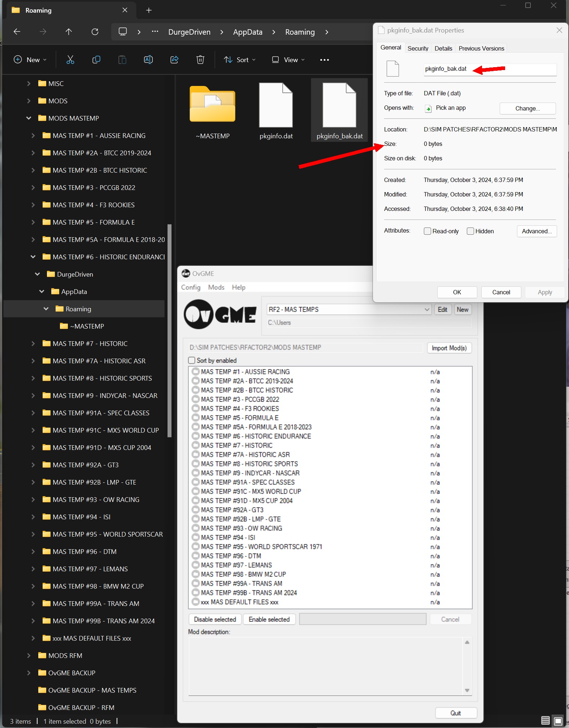569x728 pixels.
Task: Switch to large icons view icon
Action: click(558, 721)
